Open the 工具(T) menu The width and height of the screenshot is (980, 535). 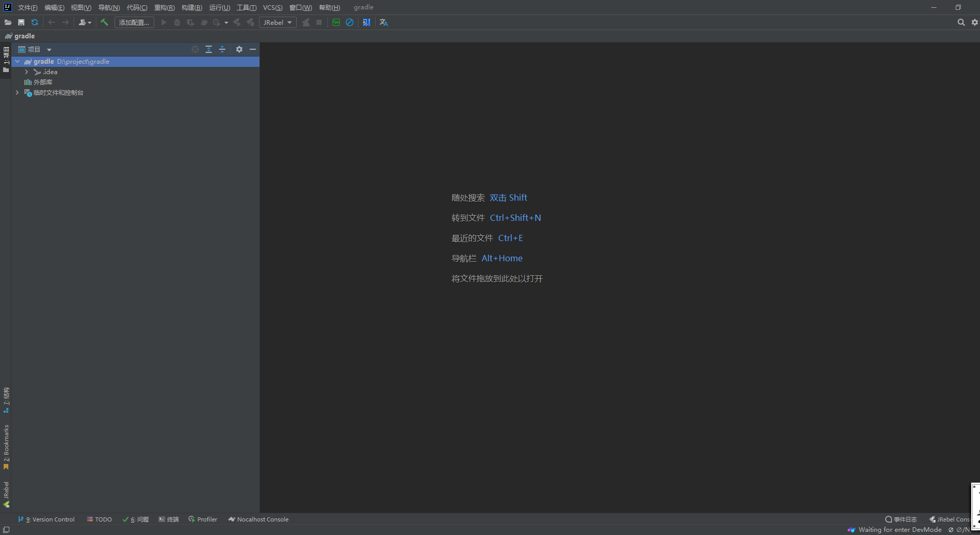[247, 7]
